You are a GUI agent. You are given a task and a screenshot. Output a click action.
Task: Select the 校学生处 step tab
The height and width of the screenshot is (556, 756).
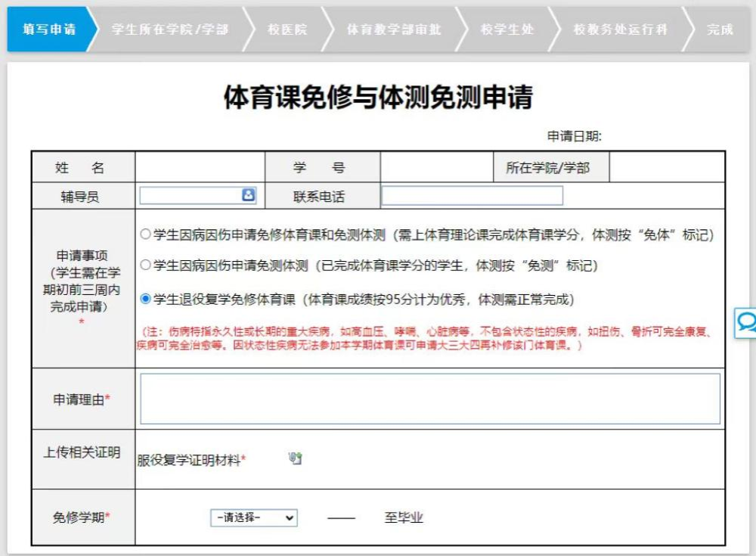tap(507, 30)
